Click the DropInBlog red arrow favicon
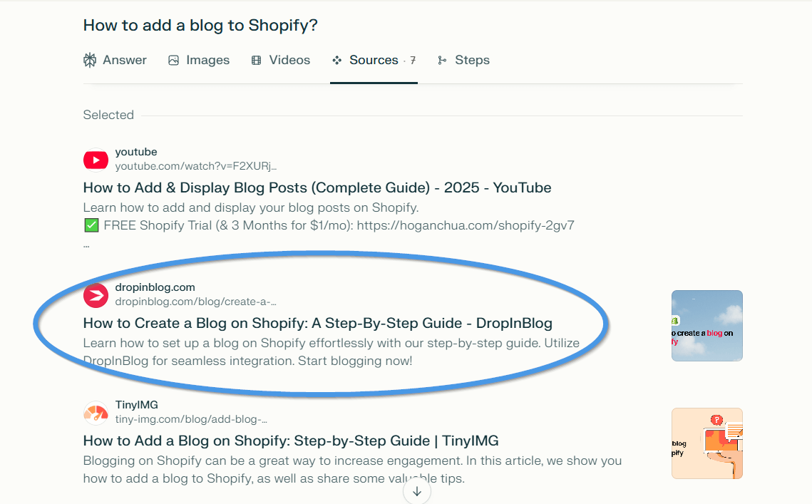Screen dimensions: 812x504 point(96,295)
